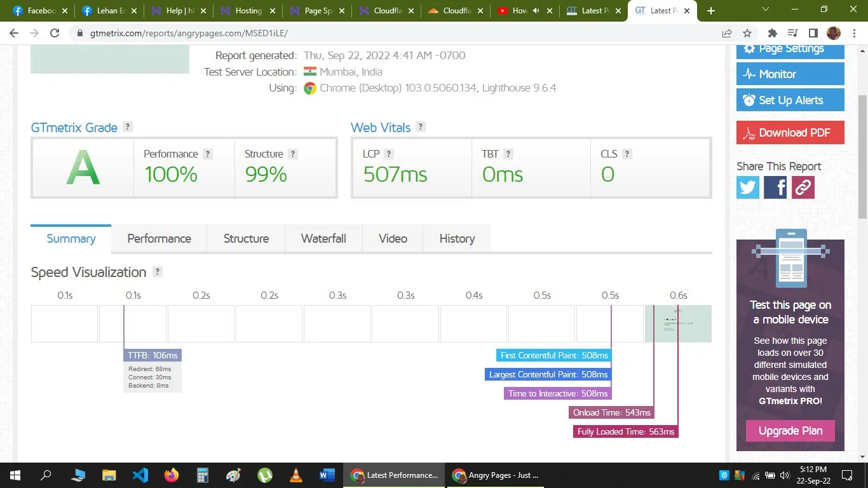This screenshot has width=868, height=488.
Task: Open Windows notification center icon
Action: coord(847,475)
